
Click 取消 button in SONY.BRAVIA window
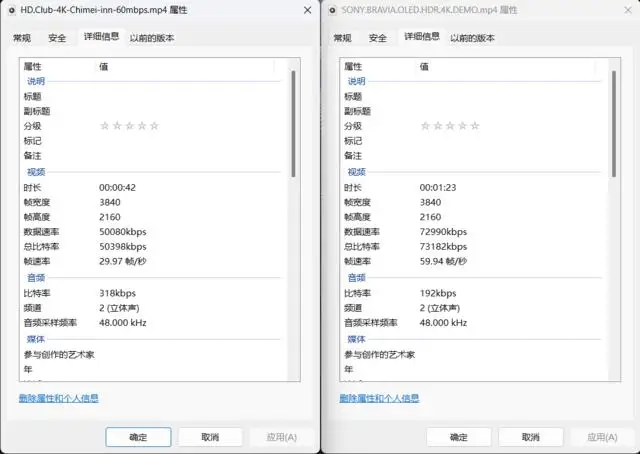(x=531, y=437)
